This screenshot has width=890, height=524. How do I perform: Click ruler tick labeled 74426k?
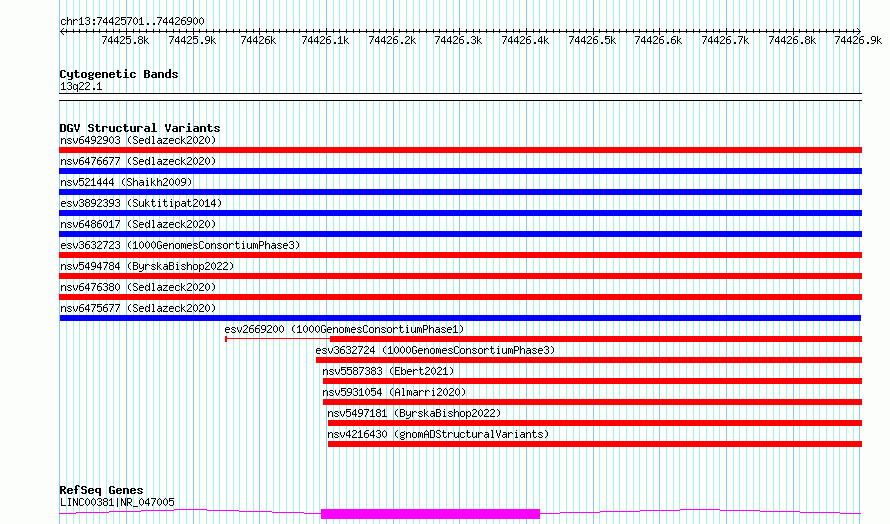coord(258,40)
